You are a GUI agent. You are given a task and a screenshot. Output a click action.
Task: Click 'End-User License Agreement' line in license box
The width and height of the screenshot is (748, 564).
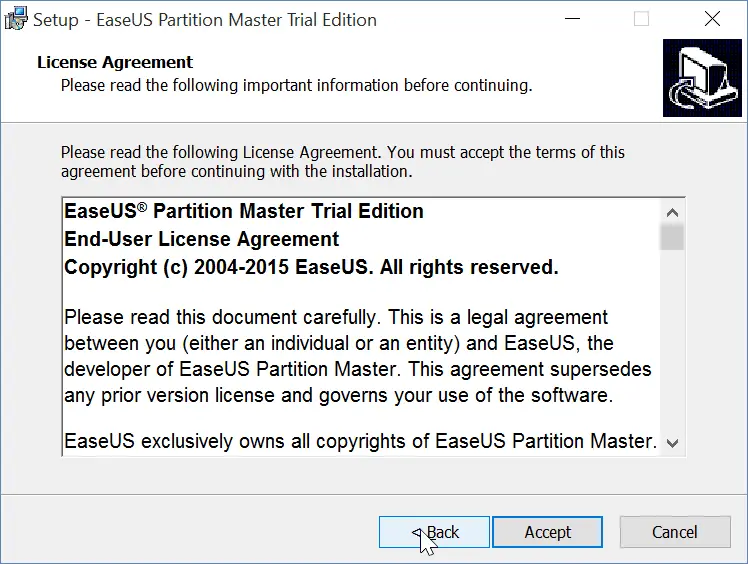201,239
